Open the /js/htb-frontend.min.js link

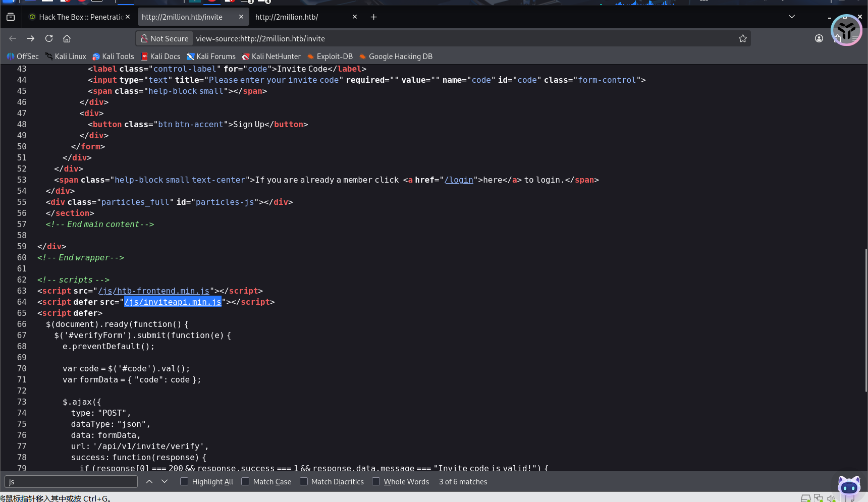pos(153,291)
